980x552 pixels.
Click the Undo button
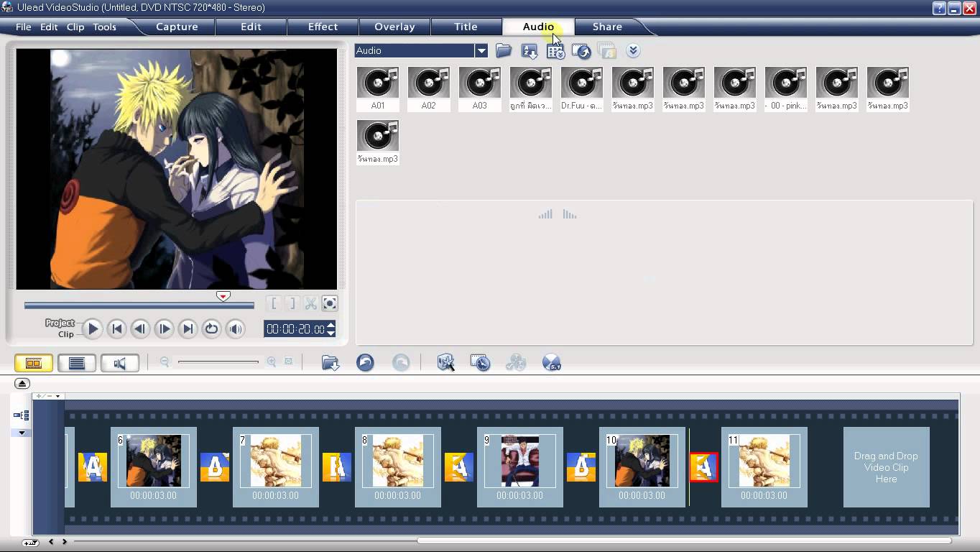pyautogui.click(x=365, y=362)
